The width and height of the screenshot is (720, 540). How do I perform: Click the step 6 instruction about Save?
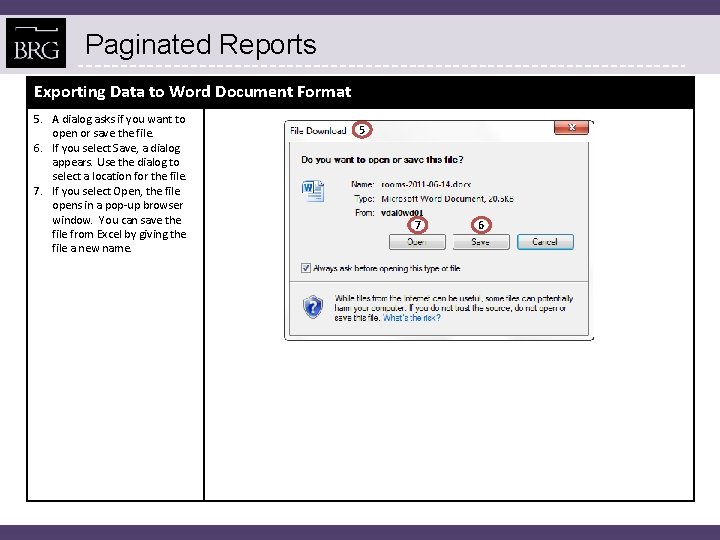119,162
